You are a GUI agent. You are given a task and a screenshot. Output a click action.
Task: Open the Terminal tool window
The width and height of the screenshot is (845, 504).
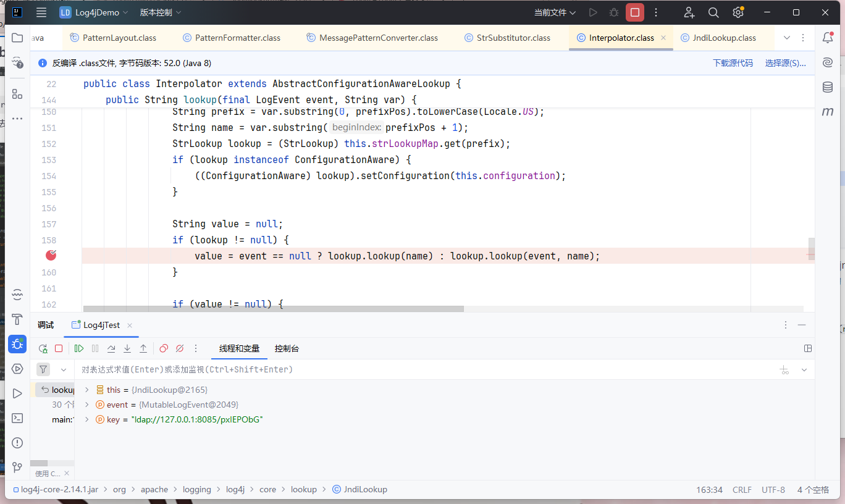17,418
